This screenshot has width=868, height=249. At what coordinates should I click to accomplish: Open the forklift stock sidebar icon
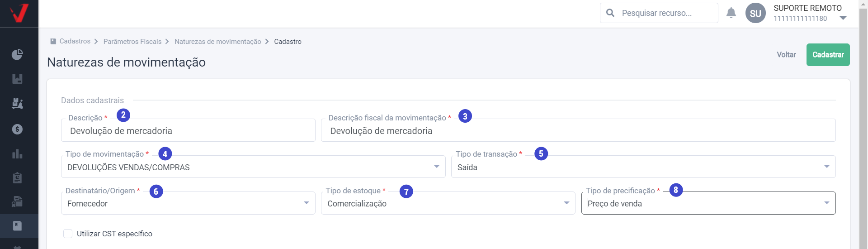pyautogui.click(x=17, y=103)
